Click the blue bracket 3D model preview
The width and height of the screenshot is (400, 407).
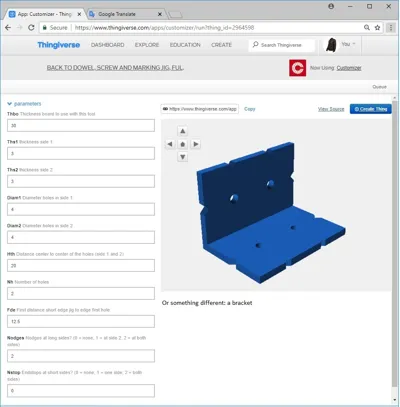(x=271, y=213)
